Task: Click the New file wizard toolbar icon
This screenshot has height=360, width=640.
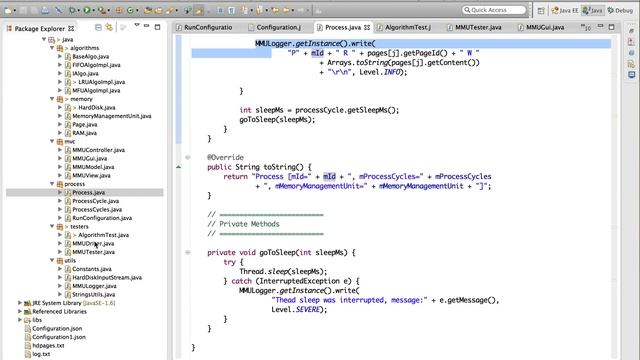Action: 9,10
